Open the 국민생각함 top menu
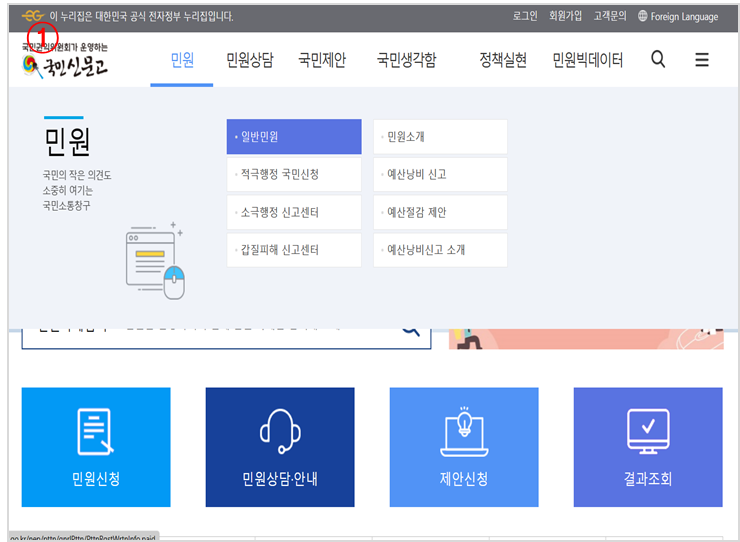 406,60
